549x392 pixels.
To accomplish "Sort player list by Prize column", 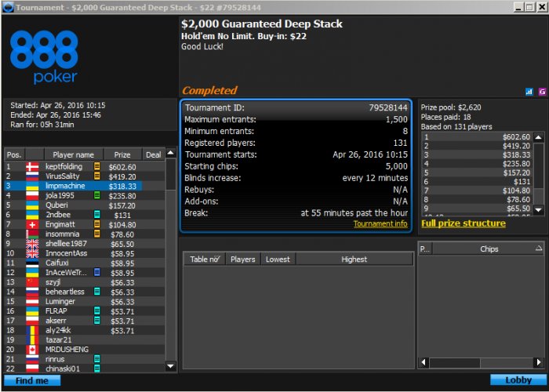I will pyautogui.click(x=122, y=155).
